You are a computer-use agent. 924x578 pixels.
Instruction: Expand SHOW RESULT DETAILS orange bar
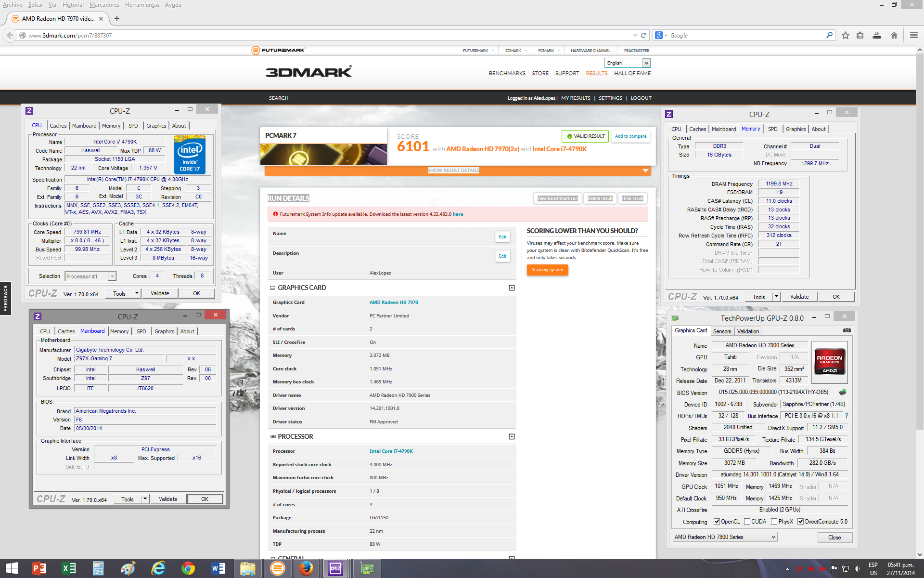coord(458,171)
